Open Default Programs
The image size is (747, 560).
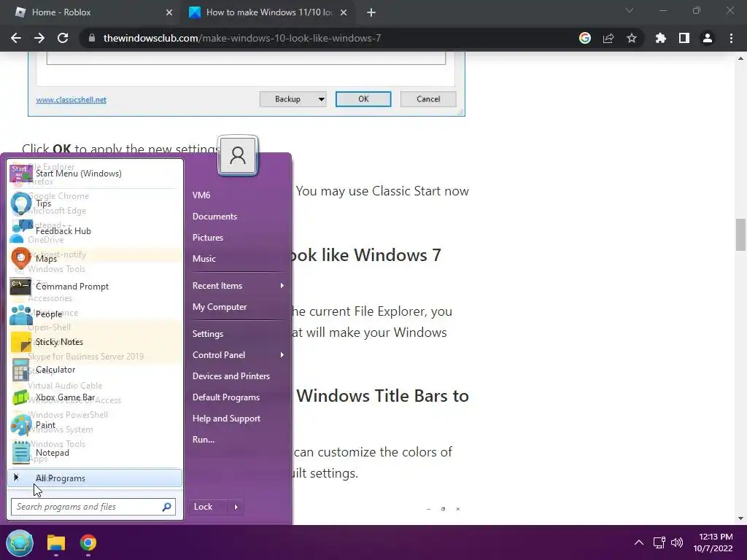pos(226,397)
